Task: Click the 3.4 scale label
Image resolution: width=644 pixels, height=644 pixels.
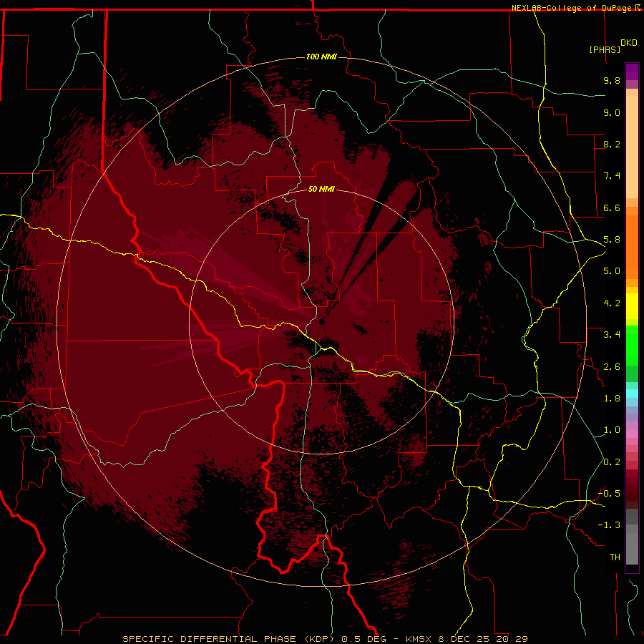Action: pos(612,335)
